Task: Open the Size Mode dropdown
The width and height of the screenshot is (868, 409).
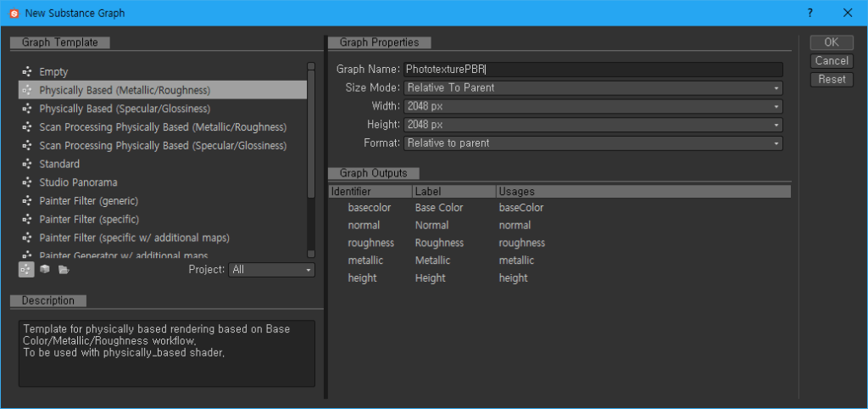Action: click(593, 87)
